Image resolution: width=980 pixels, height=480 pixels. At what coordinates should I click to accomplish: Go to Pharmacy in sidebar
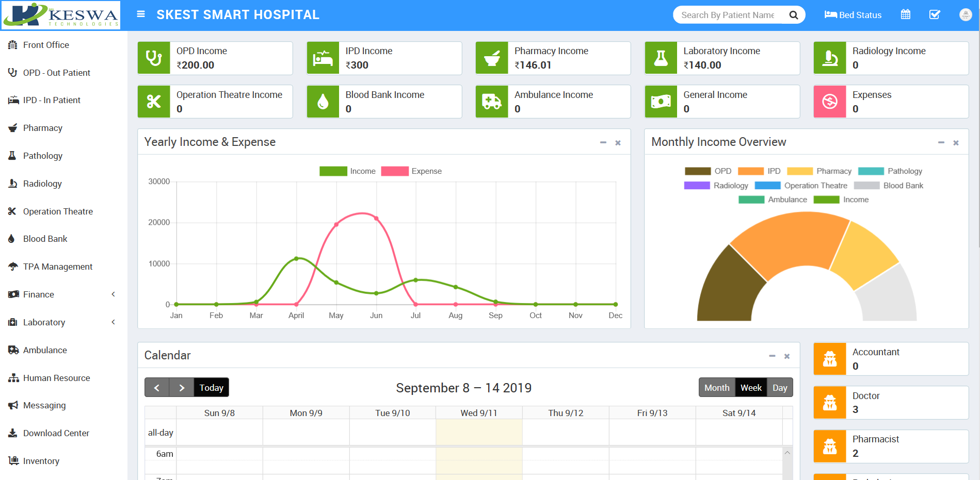(x=42, y=128)
